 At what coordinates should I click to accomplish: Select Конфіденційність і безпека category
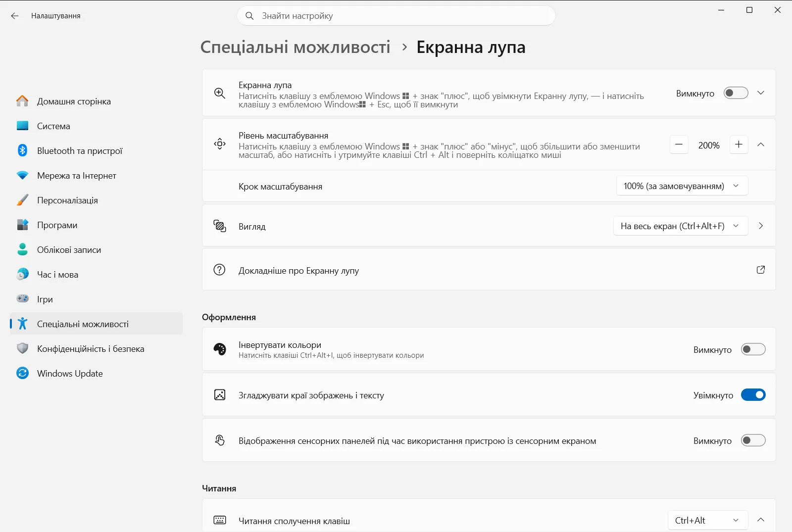point(96,348)
